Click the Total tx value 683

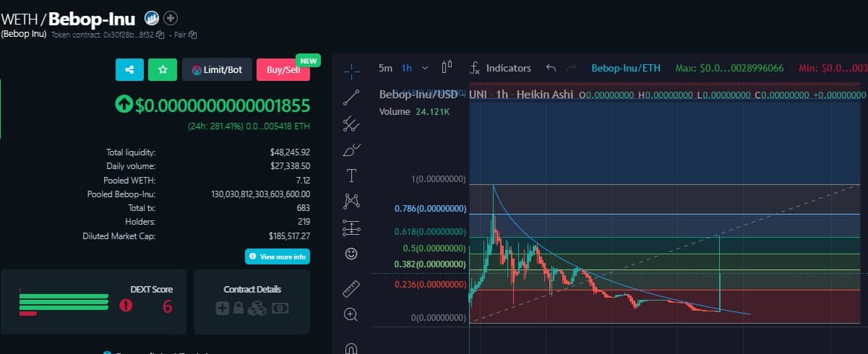pyautogui.click(x=303, y=208)
